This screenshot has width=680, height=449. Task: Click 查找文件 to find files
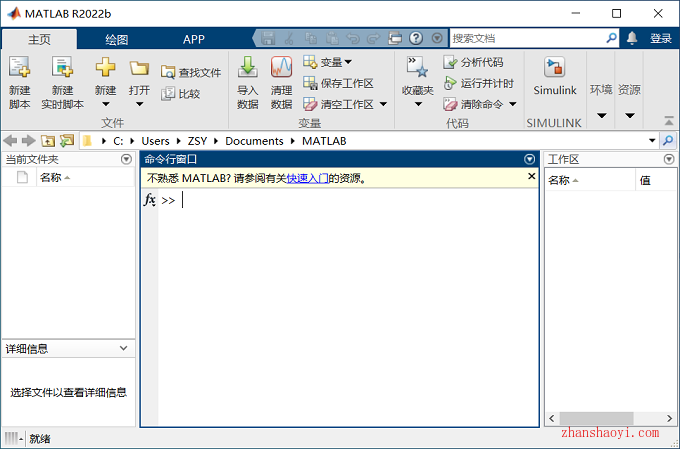coord(191,72)
